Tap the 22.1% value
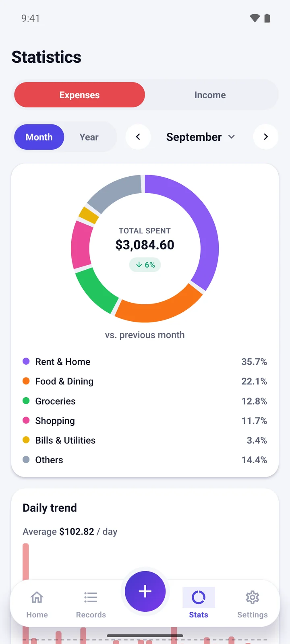The image size is (290, 644). click(254, 381)
